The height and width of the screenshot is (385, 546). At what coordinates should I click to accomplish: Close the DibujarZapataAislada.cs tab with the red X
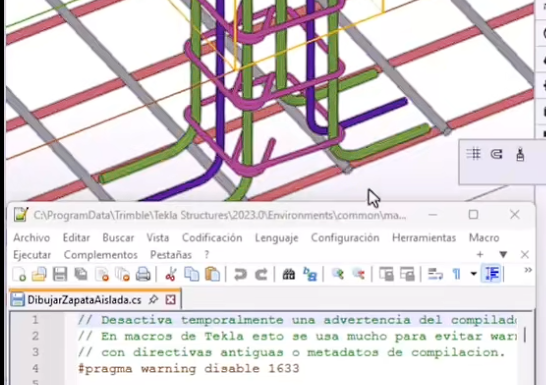[x=170, y=299]
